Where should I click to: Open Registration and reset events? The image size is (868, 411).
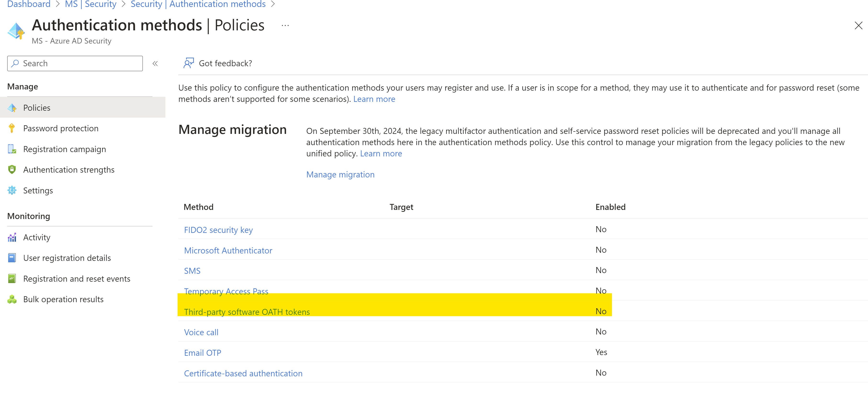tap(77, 279)
